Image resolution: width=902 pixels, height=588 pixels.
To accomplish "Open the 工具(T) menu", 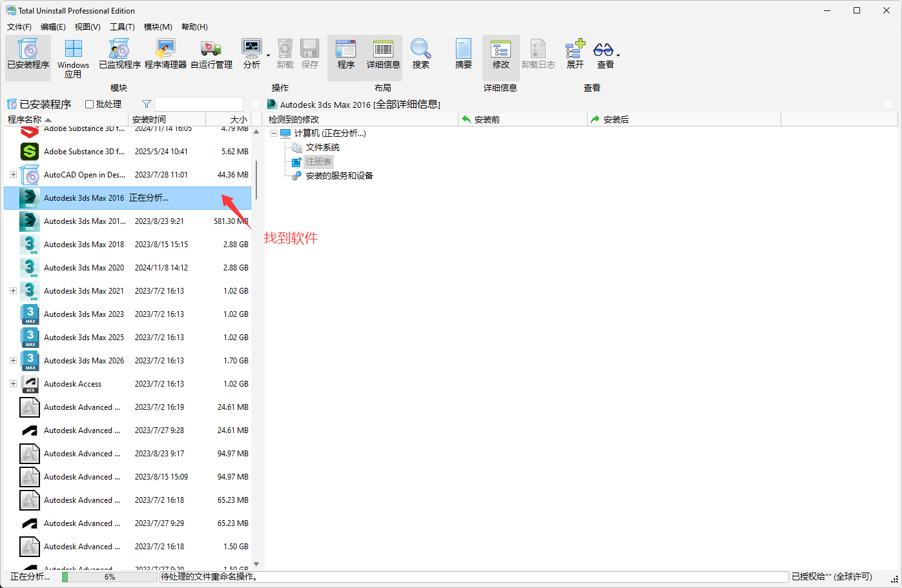I will click(x=122, y=26).
